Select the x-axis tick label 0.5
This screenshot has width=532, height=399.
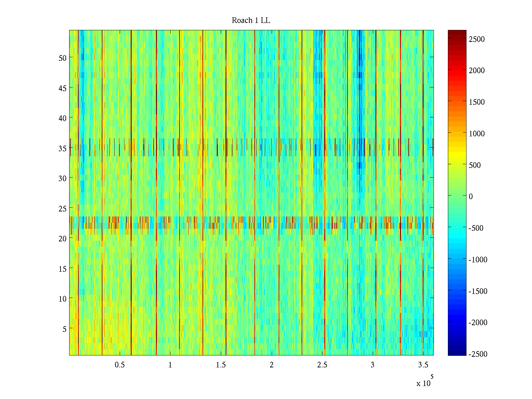point(120,365)
